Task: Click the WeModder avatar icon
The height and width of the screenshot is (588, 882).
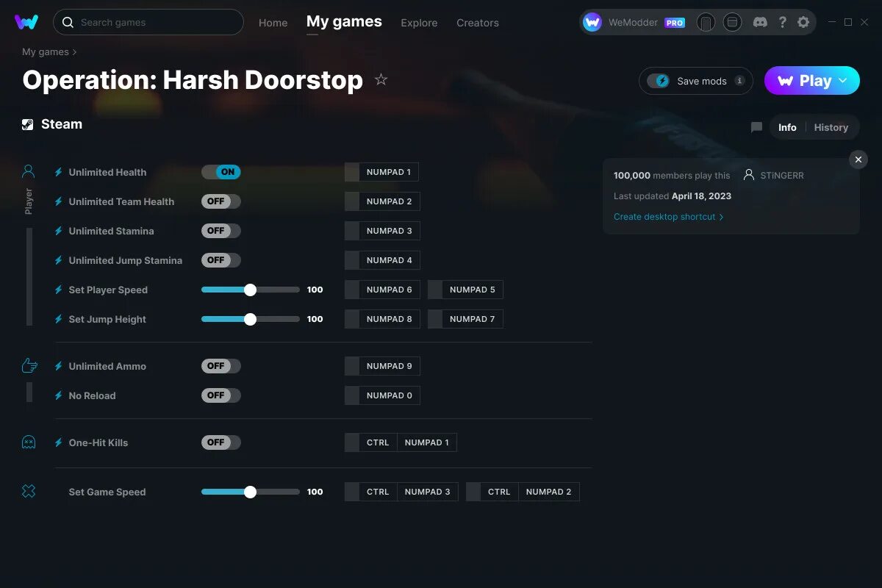Action: click(x=592, y=22)
